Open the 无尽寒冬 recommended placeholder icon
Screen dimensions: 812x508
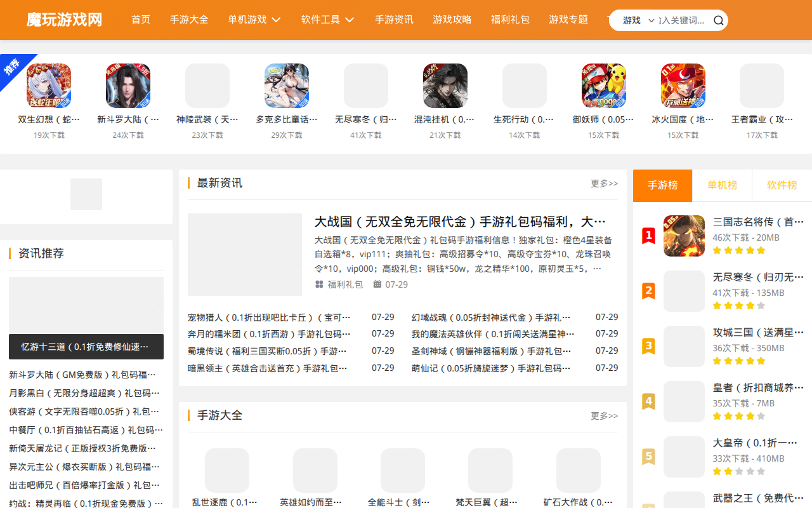[366, 86]
